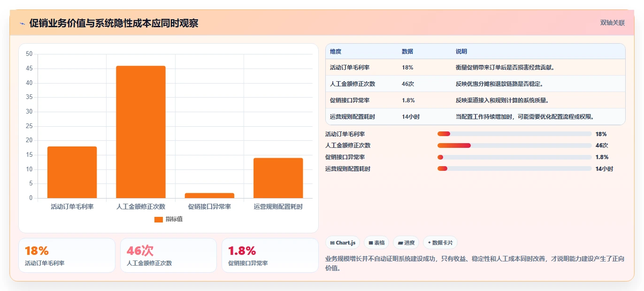Screen dimensions: 644x291
Task: Click the 活动订单毛利率 progress row label
Action: (345, 134)
